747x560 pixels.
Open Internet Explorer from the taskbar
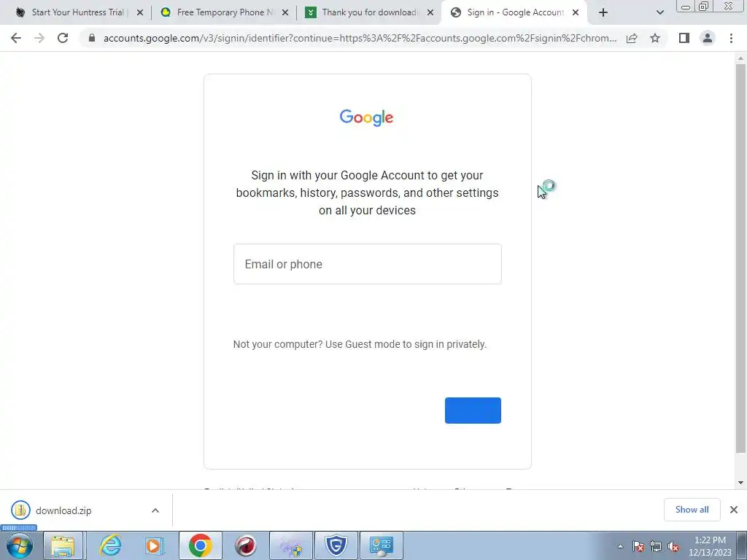(x=110, y=545)
